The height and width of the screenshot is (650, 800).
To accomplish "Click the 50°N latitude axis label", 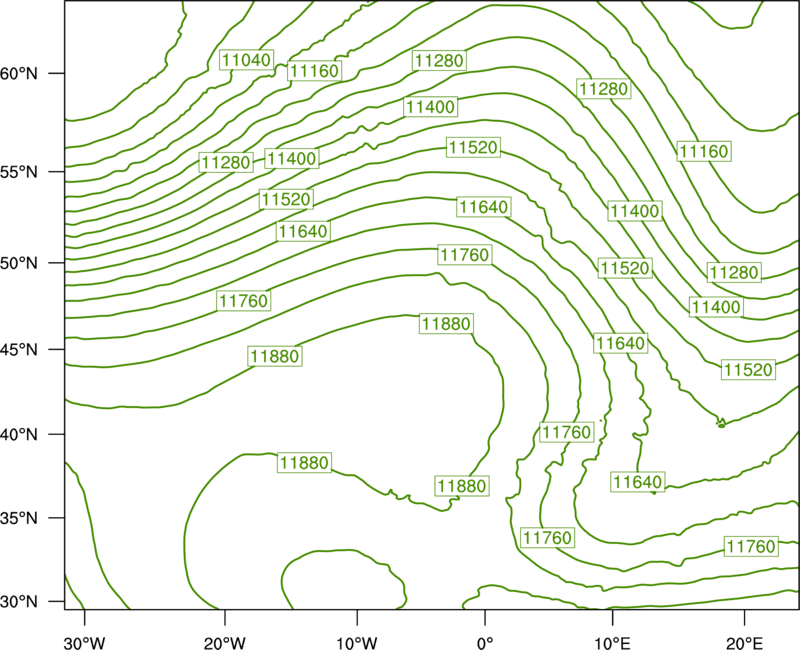I will [x=19, y=263].
